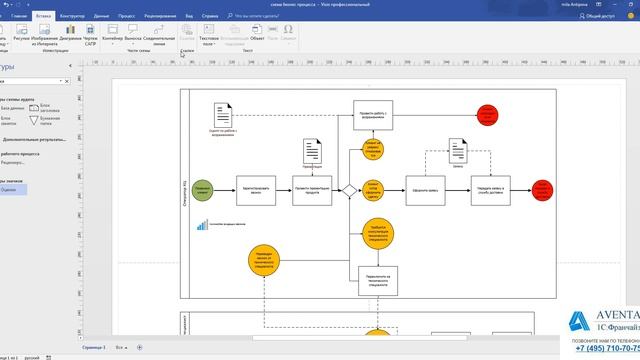Select the 'Провести презентацию продукта' process box
640x360 pixels.
point(312,191)
